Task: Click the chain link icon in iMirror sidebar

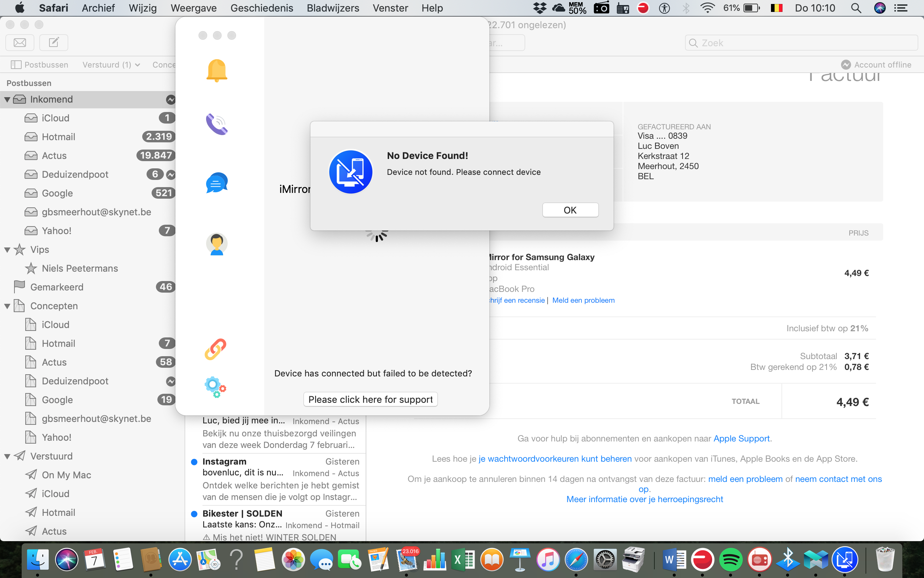Action: point(216,349)
